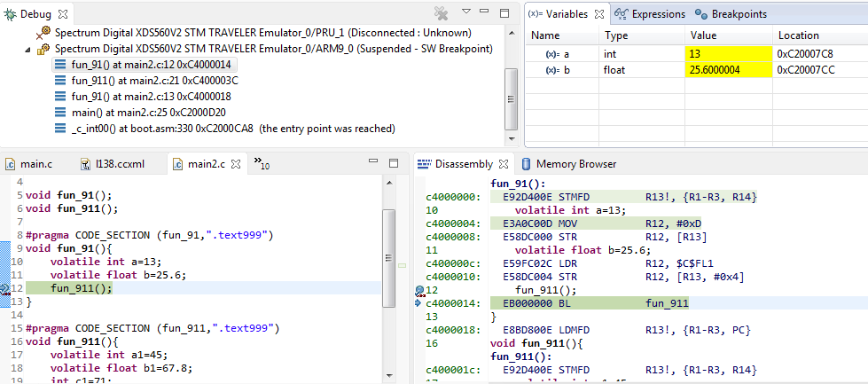The width and height of the screenshot is (868, 384).
Task: Click the yellow value cell of variable a
Action: [x=727, y=54]
